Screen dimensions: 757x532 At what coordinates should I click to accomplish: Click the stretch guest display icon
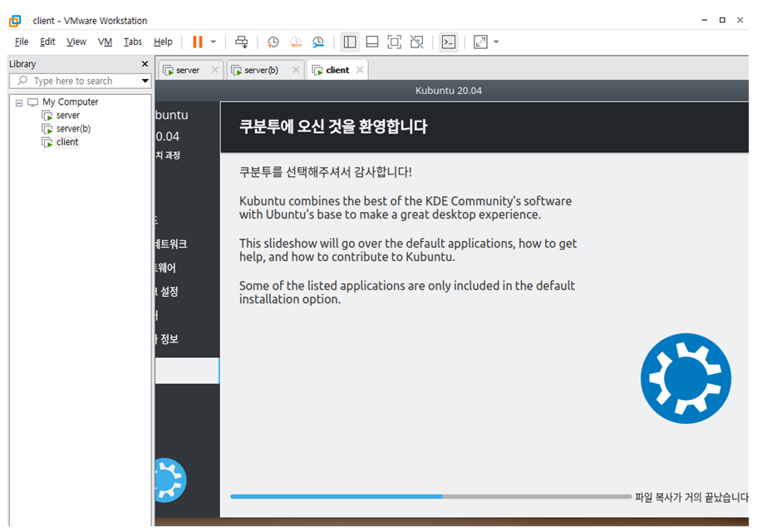pyautogui.click(x=480, y=42)
